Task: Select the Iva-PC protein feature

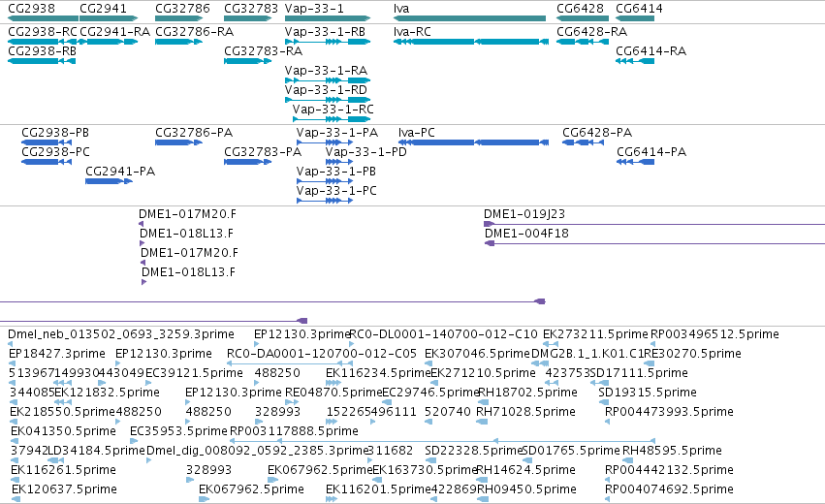Action: coord(473,142)
